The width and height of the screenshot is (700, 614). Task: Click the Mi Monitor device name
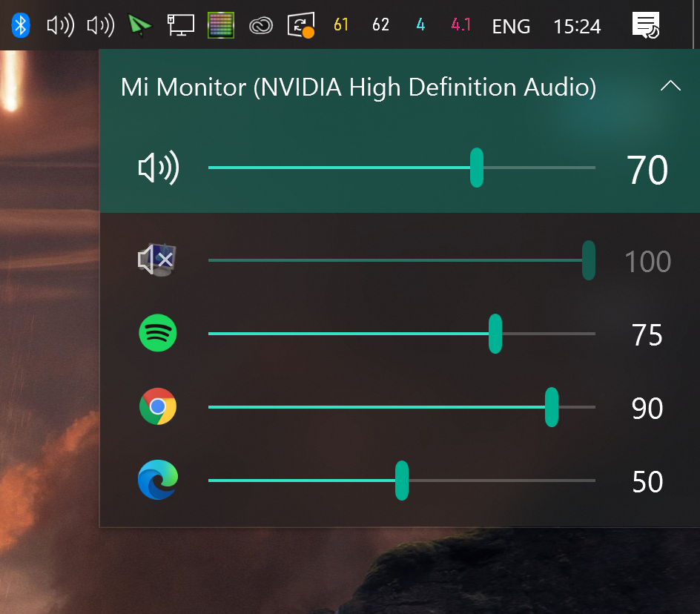click(x=358, y=87)
